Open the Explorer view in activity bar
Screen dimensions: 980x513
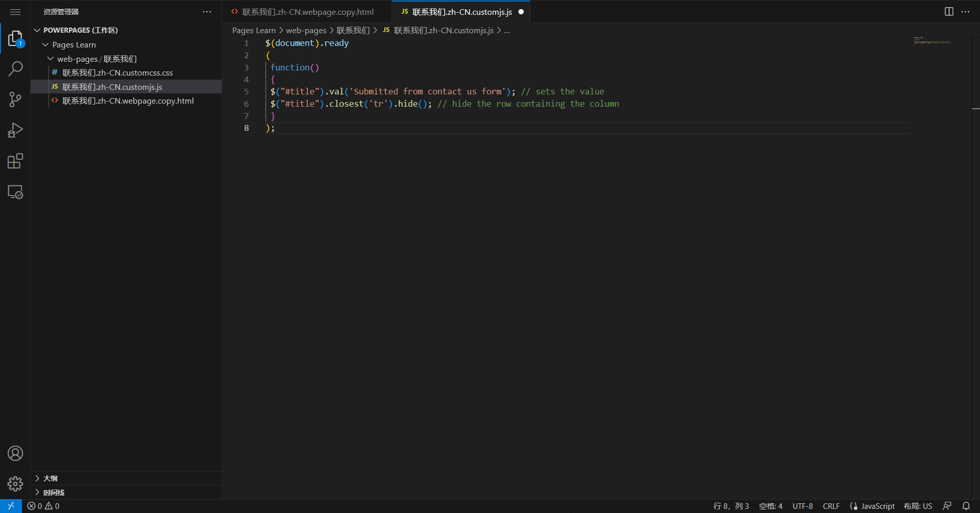click(15, 38)
